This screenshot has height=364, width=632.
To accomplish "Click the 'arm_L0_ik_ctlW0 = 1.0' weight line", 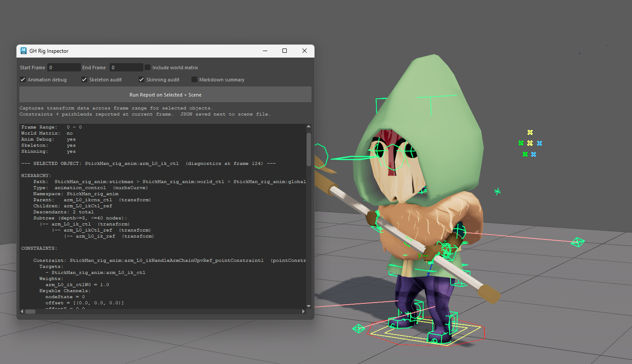I will pos(77,284).
